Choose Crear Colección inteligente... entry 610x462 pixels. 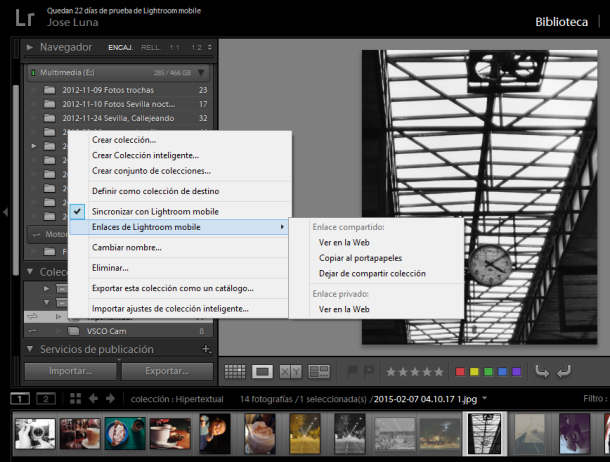coord(145,155)
